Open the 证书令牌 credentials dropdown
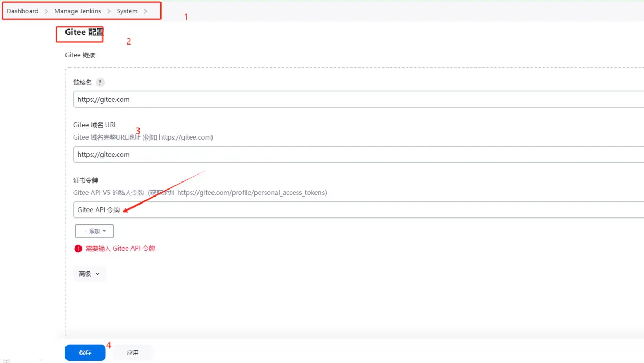 click(x=358, y=210)
